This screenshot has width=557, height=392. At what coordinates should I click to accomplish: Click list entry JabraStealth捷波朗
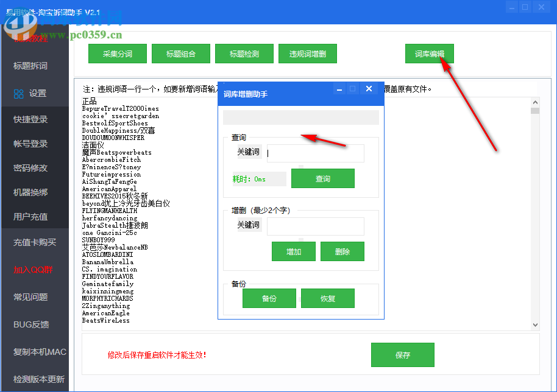tap(115, 225)
